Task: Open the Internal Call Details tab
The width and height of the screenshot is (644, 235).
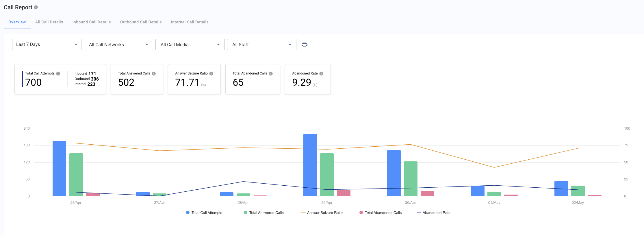Action: 190,22
